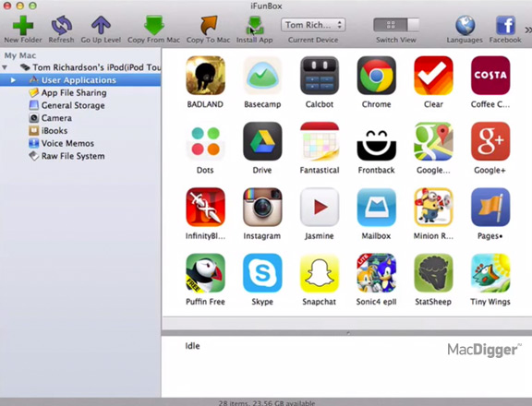This screenshot has height=406, width=532.
Task: Select App File Sharing in sidebar
Action: pyautogui.click(x=74, y=93)
